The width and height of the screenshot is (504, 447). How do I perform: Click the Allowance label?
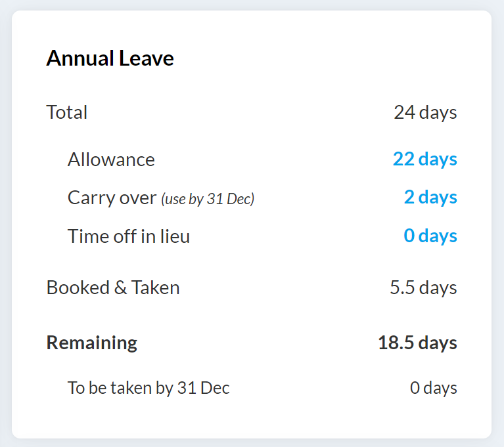point(111,160)
